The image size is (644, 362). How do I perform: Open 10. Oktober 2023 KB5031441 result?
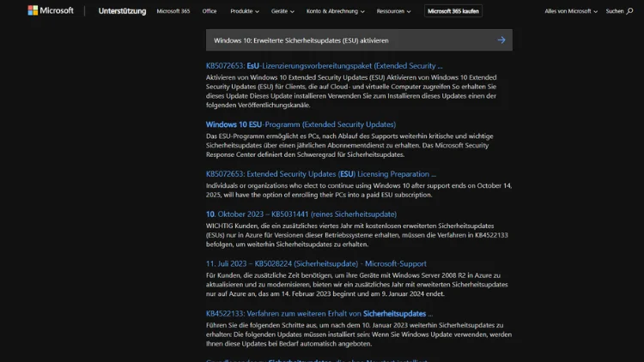pos(301,214)
